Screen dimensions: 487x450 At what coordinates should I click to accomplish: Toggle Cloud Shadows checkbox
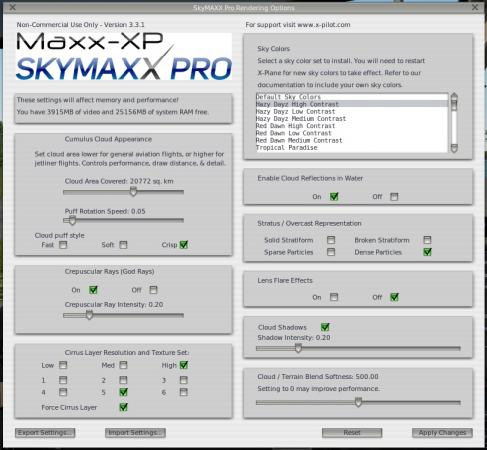tap(325, 327)
